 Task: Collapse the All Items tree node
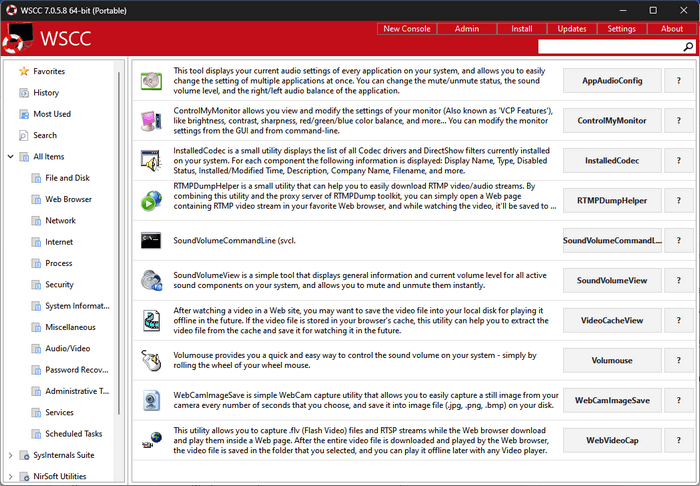coord(11,157)
